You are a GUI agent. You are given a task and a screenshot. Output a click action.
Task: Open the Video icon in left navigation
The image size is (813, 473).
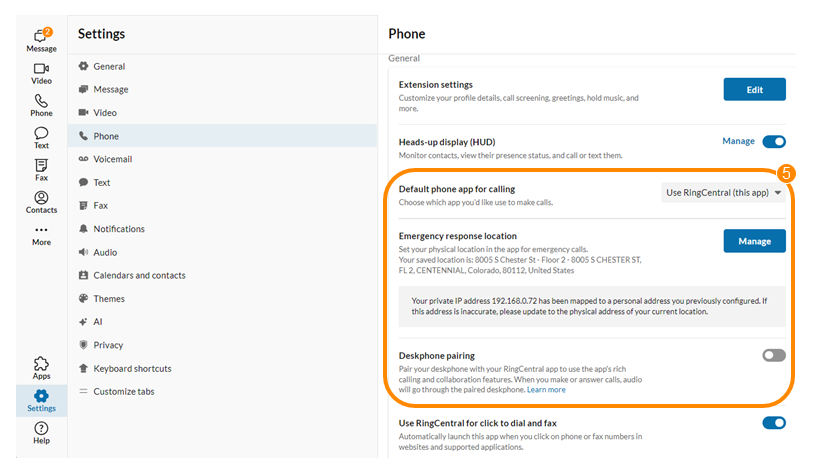41,70
